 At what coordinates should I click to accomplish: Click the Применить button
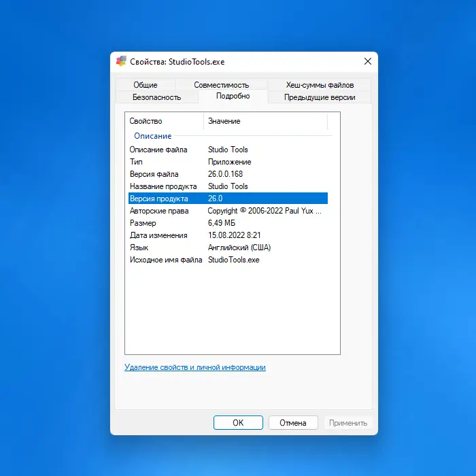click(348, 422)
